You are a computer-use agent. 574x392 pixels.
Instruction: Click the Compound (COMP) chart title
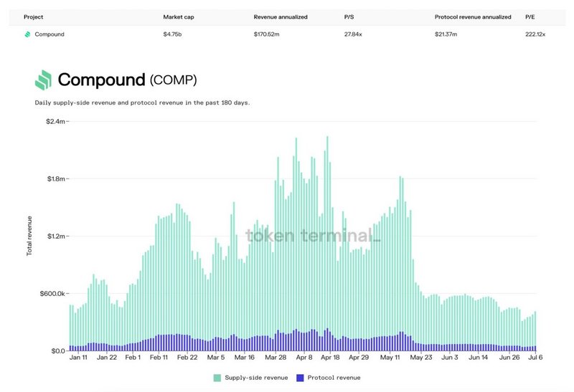click(127, 80)
